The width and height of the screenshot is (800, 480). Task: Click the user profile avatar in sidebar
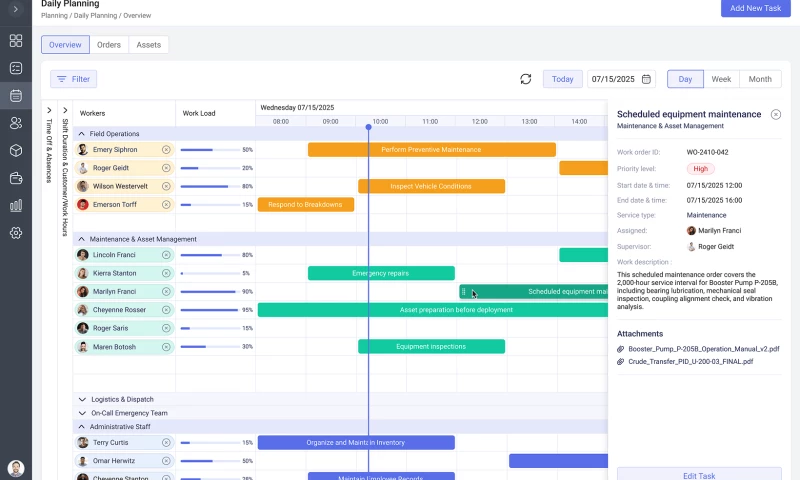(x=16, y=468)
